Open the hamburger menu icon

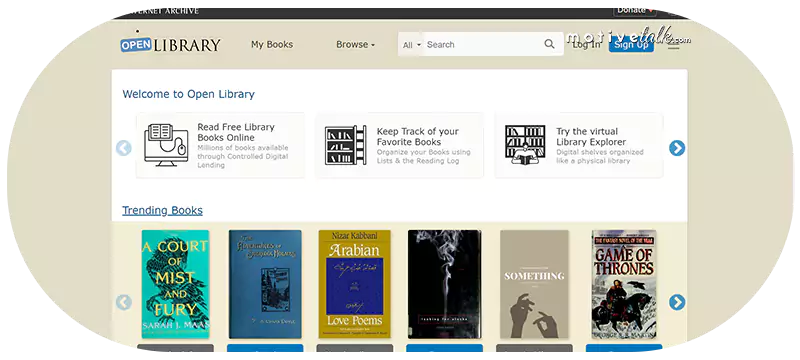pyautogui.click(x=673, y=46)
